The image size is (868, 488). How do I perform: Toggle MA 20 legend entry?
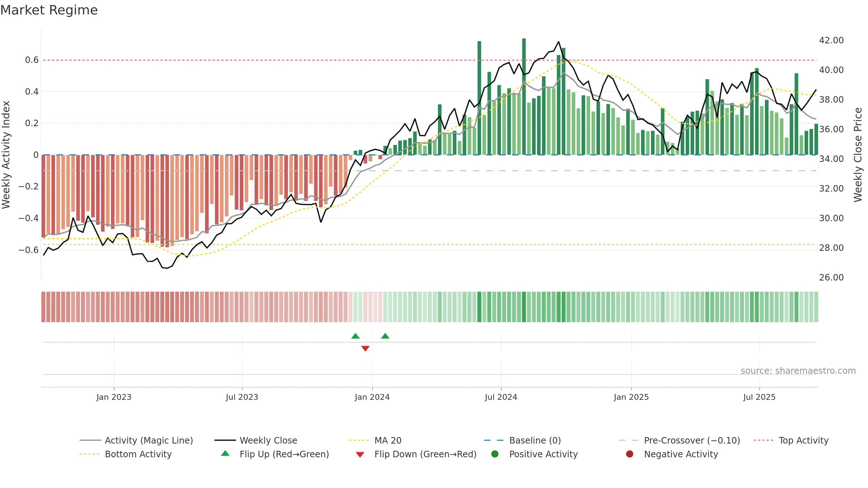[x=375, y=440]
